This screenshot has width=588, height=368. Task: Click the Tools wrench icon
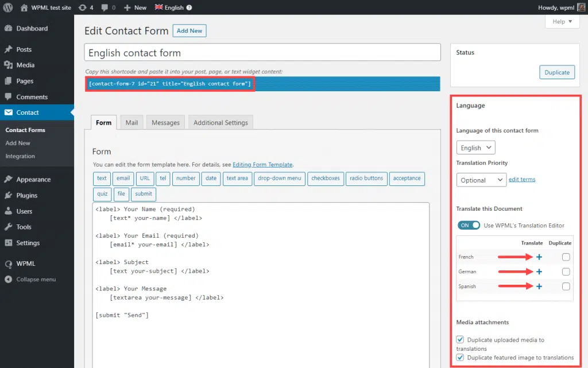click(8, 227)
